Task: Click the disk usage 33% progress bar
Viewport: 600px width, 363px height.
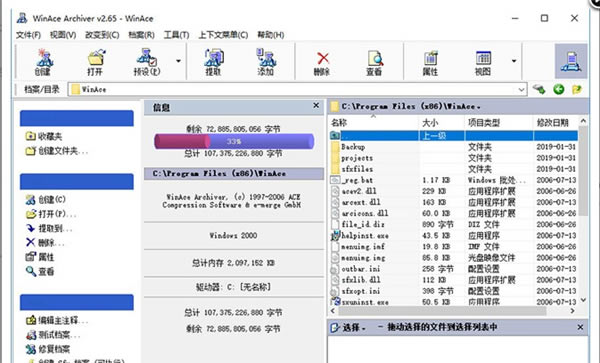Action: (x=234, y=141)
